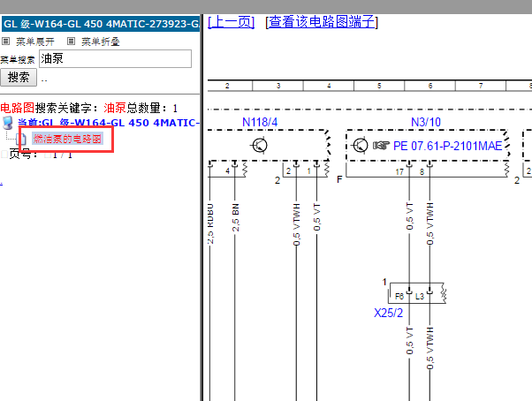Click the document icon beside 燃油泵的电路图
The image size is (532, 401).
[x=22, y=139]
